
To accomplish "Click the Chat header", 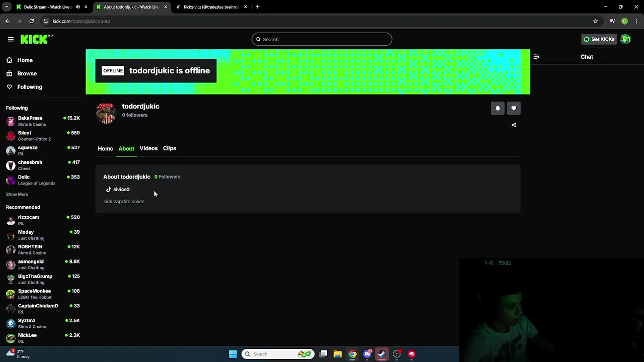I will (x=587, y=57).
